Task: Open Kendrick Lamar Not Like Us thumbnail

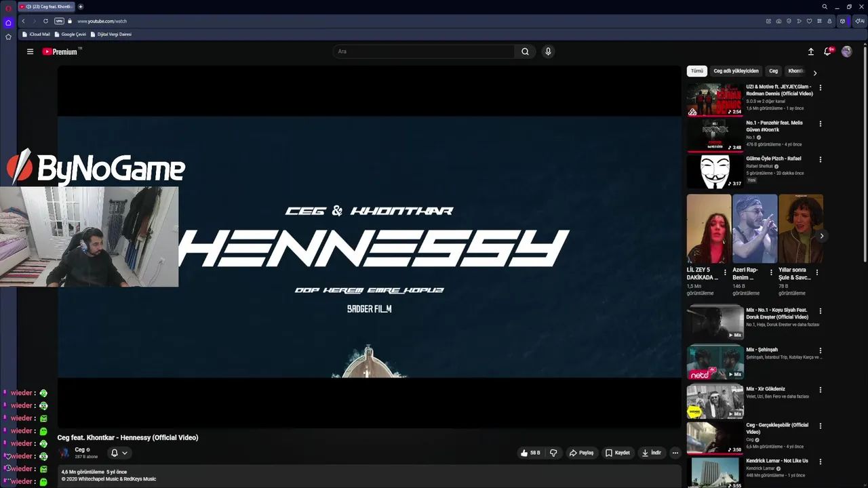Action: [x=715, y=473]
